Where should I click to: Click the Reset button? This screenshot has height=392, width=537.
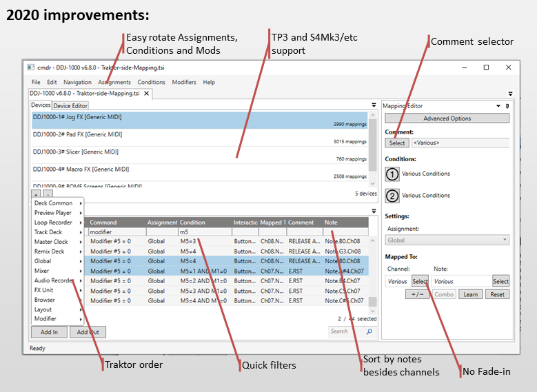497,294
